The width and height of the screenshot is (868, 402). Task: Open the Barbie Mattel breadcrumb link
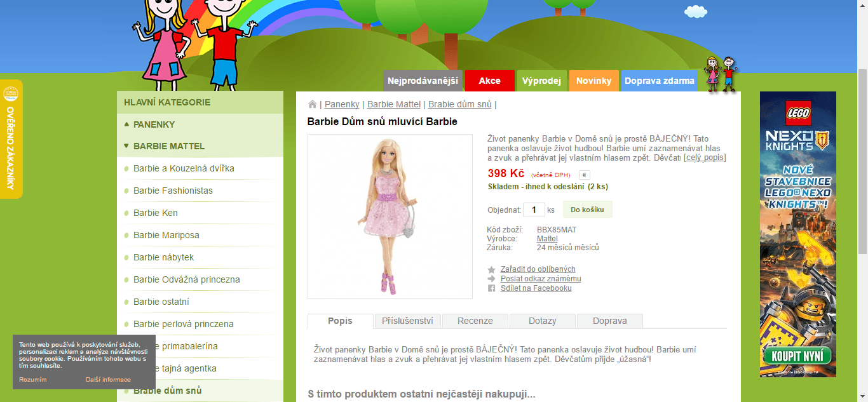[x=394, y=104]
